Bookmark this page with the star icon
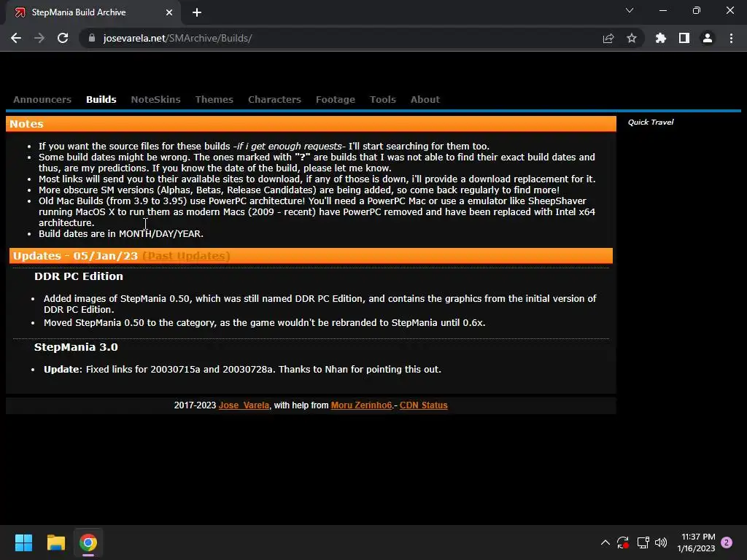The height and width of the screenshot is (560, 747). coord(632,38)
